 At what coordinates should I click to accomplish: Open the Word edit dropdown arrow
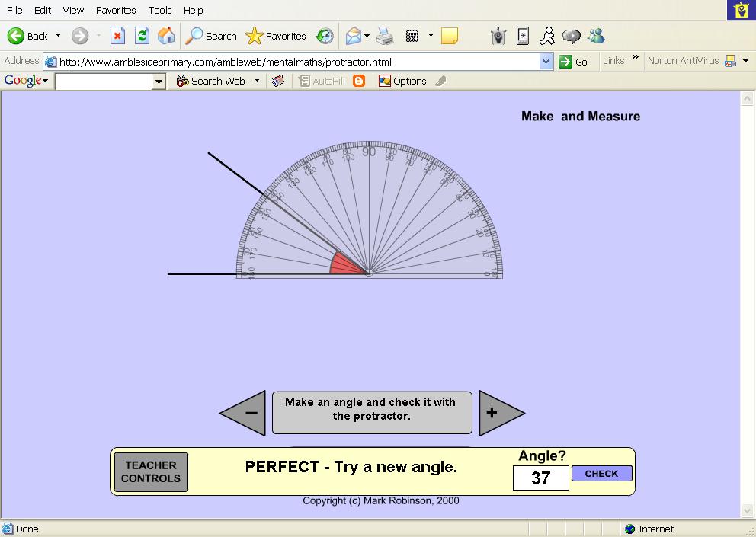(x=431, y=36)
